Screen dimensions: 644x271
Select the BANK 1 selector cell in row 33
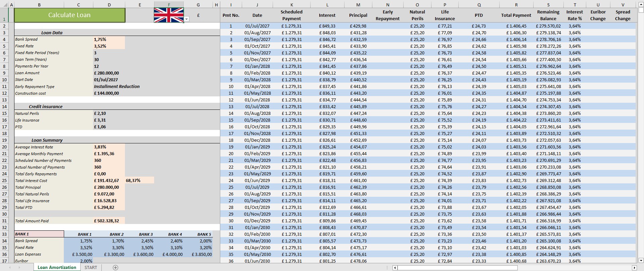(x=39, y=234)
